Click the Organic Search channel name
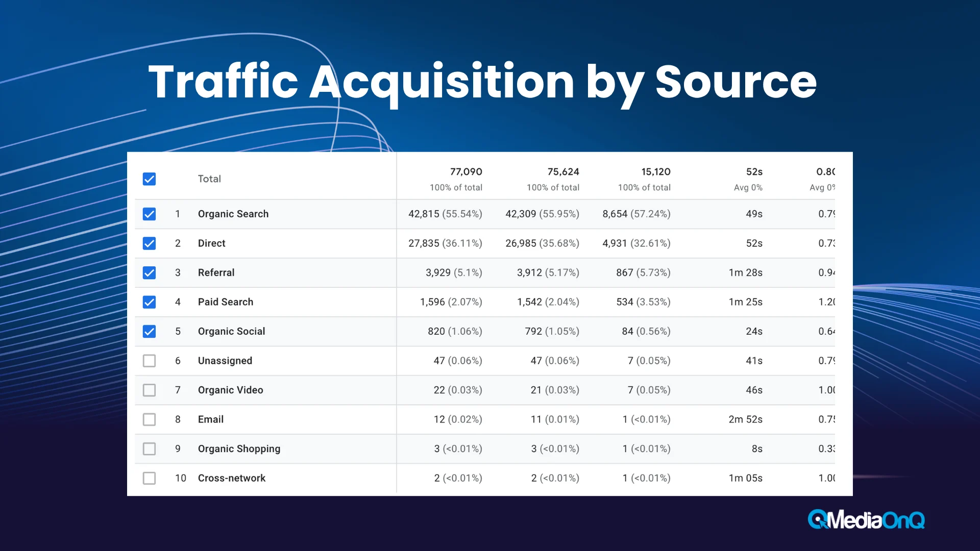Image resolution: width=980 pixels, height=551 pixels. [233, 214]
